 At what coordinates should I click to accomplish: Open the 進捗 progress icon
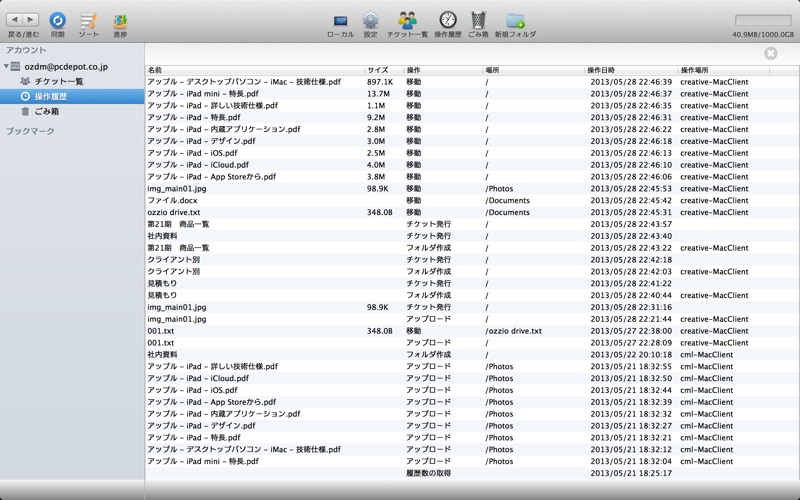click(x=120, y=21)
